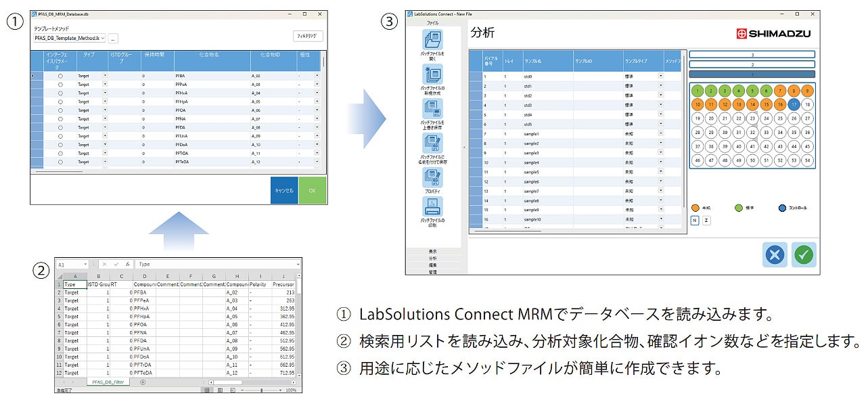This screenshot has height=404, width=868.
Task: Expand the Excel formula bar
Action: pyautogui.click(x=297, y=264)
